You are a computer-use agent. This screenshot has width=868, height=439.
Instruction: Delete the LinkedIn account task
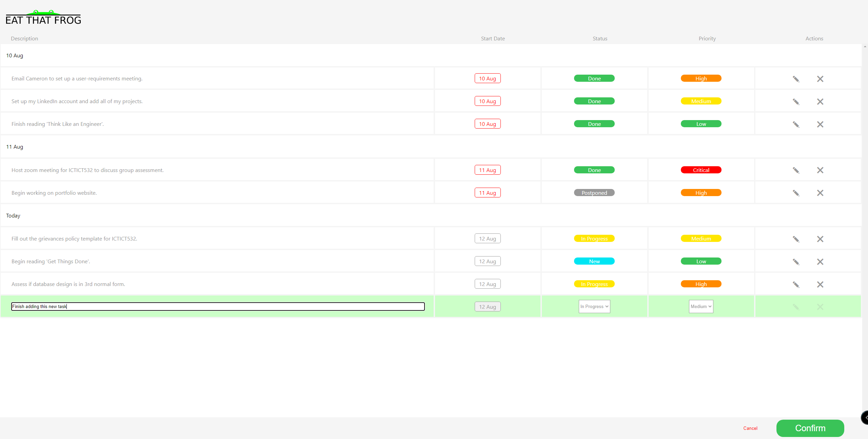point(820,101)
